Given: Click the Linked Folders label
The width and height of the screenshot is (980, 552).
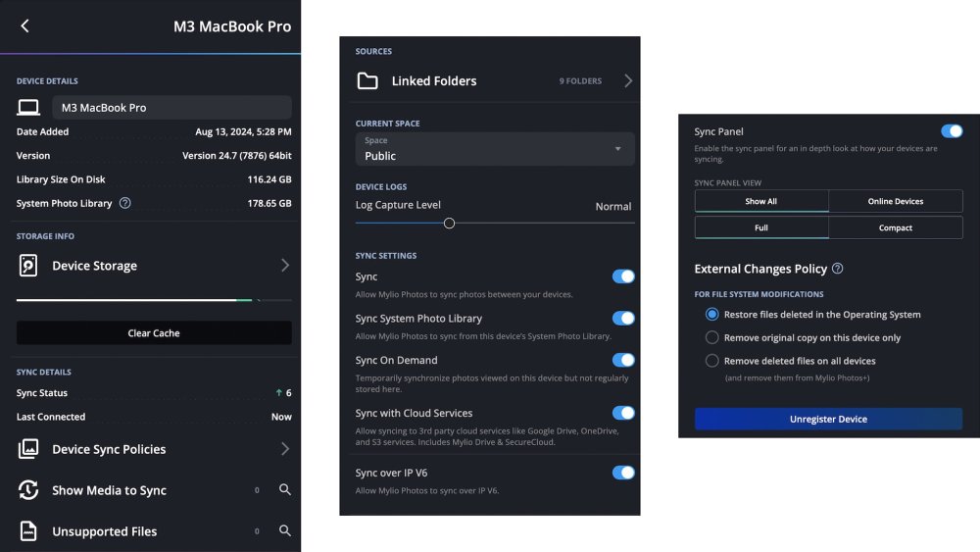Looking at the screenshot, I should click(x=434, y=80).
